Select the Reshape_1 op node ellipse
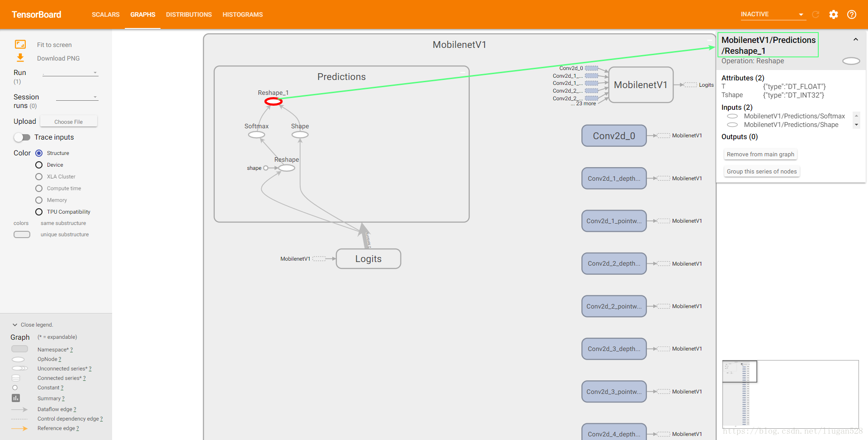 274,102
